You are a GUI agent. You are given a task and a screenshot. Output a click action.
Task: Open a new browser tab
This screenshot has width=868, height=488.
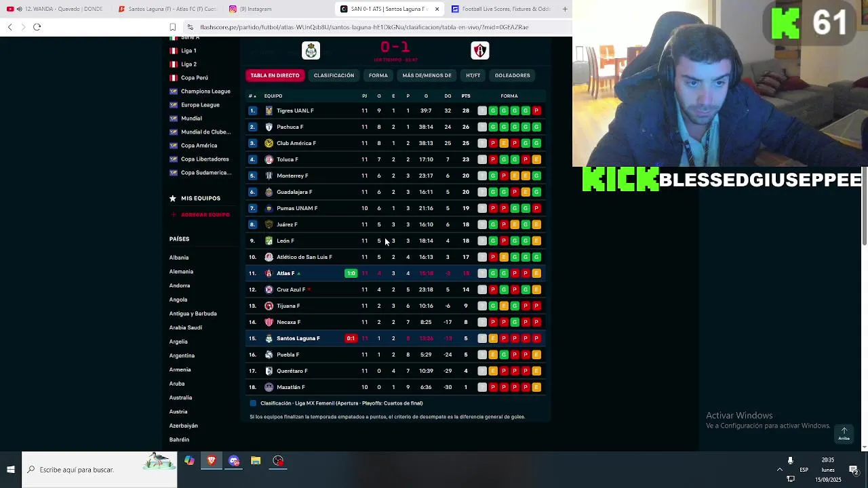pyautogui.click(x=565, y=9)
